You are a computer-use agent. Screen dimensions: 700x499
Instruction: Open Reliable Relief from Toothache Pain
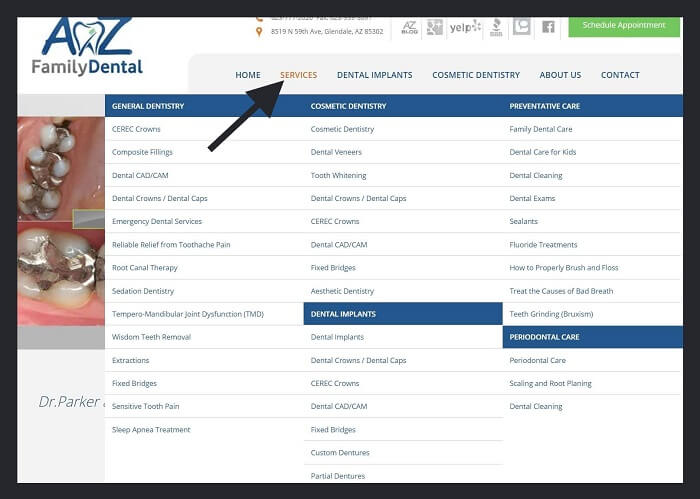[171, 245]
